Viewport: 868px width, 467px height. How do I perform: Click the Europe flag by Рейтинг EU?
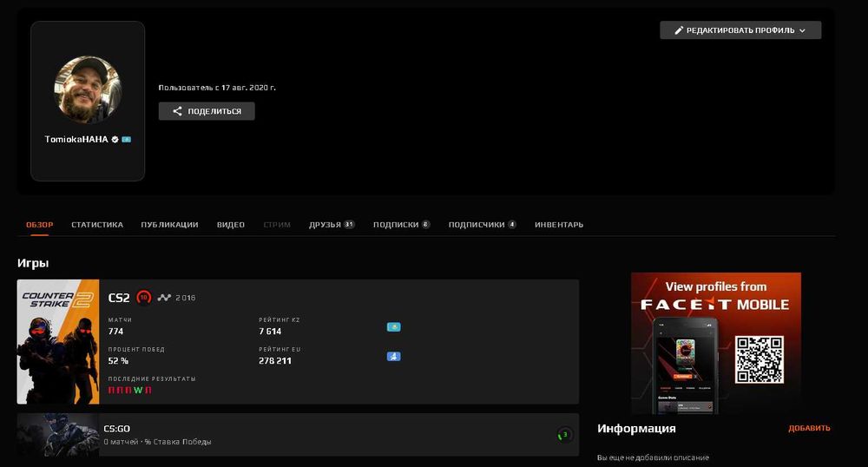point(393,357)
